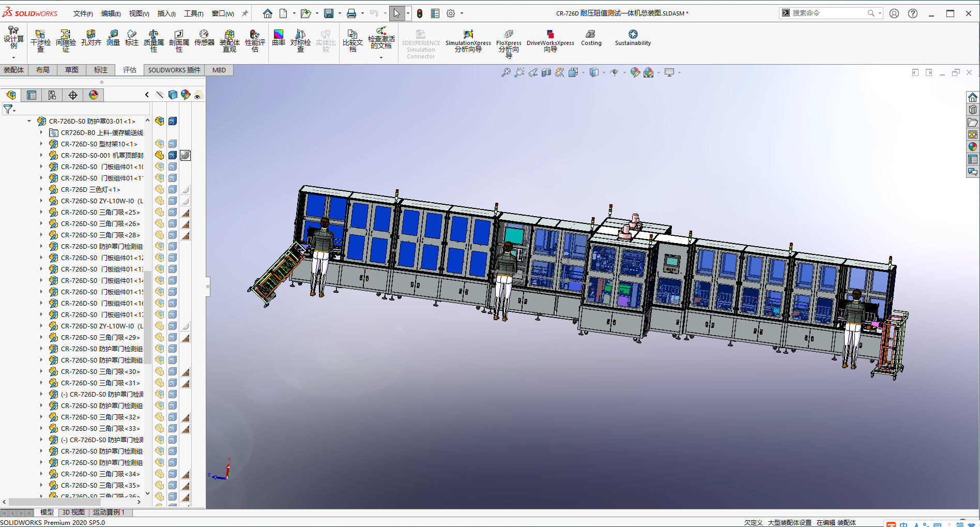Collapse the CR-726D-S0 防护罩03-01<1> node

(29, 121)
